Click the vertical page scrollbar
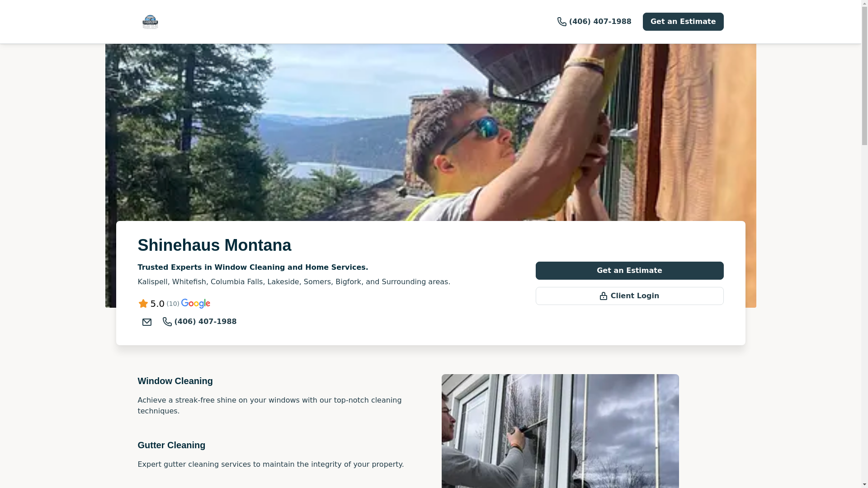 pyautogui.click(x=864, y=244)
